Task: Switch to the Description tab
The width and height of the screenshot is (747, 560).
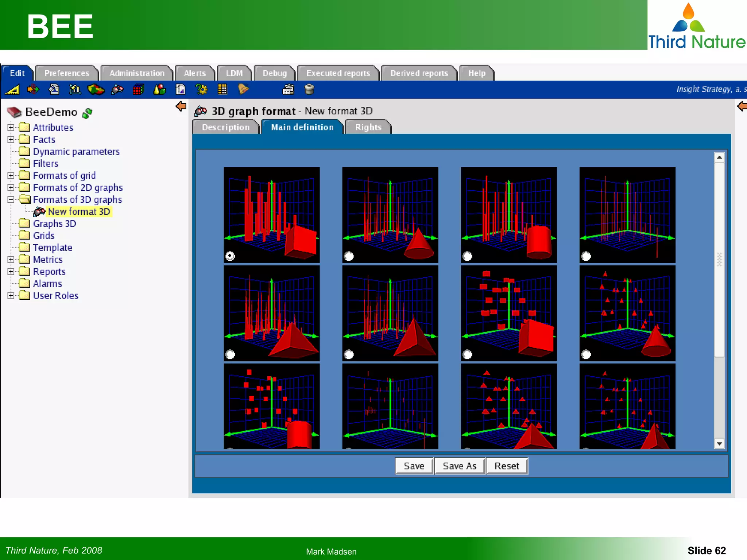Action: (225, 127)
